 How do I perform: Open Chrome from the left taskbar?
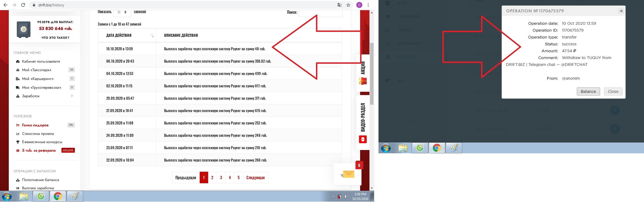(x=58, y=196)
